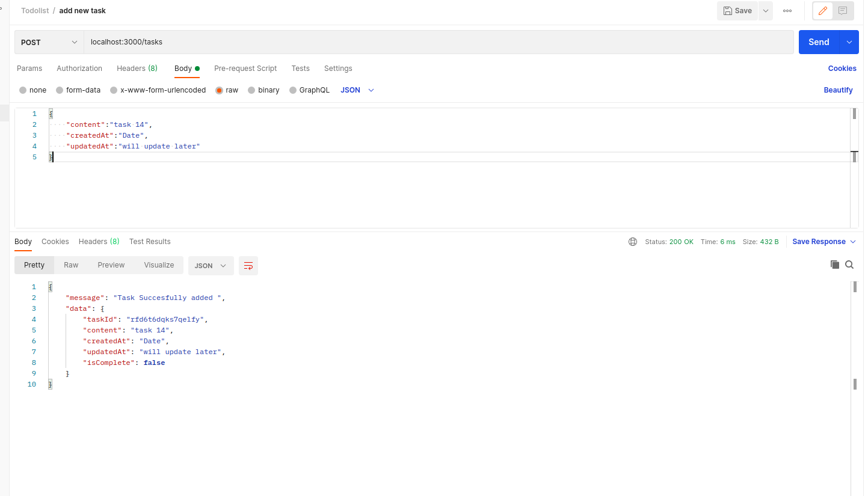Click the Beautify link
868x496 pixels.
tap(839, 90)
